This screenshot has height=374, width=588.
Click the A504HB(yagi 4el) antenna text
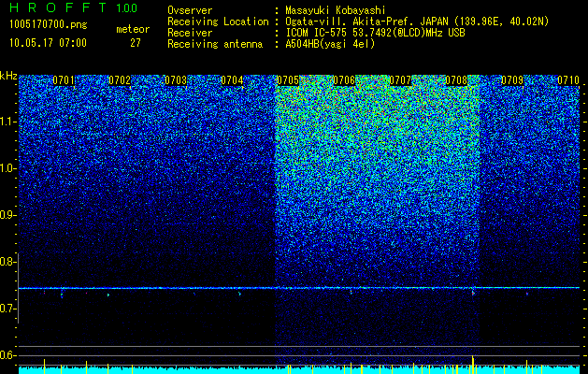click(330, 44)
